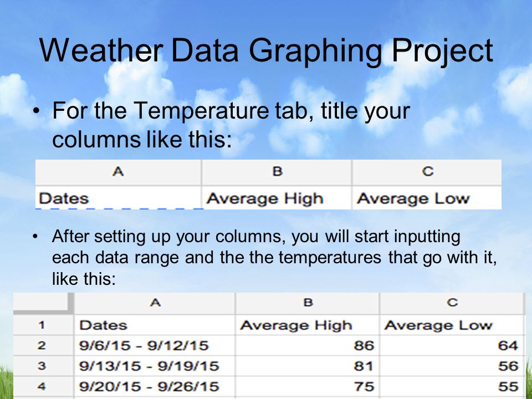The width and height of the screenshot is (532, 399).
Task: Click column C header in the row-numbered table
Action: click(x=452, y=303)
